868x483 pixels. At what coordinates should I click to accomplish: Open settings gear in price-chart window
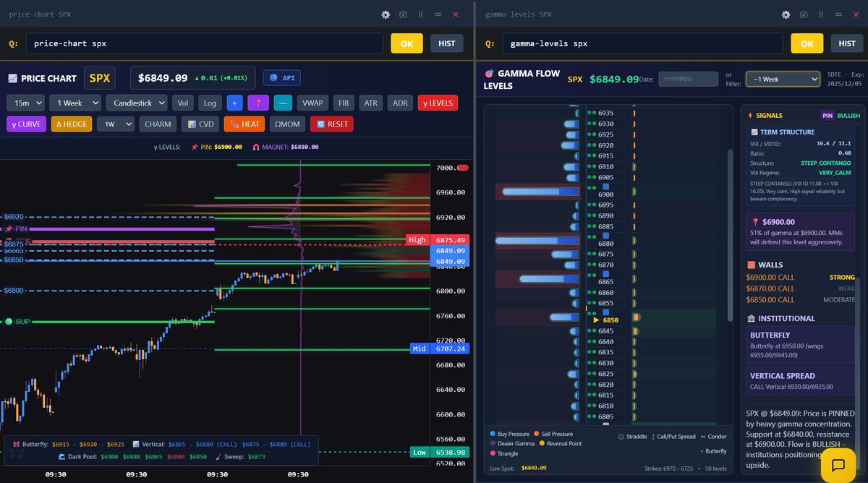pos(386,14)
